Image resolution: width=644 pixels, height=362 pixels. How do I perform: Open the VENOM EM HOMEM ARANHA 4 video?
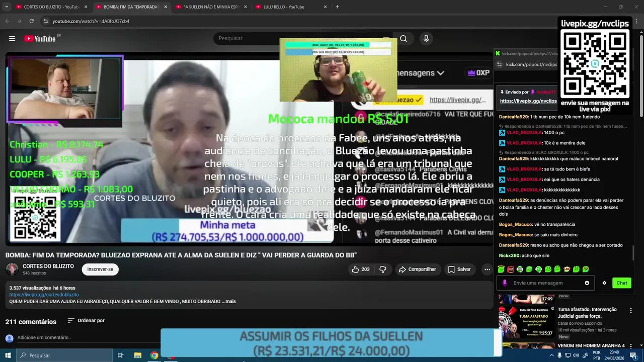(x=591, y=346)
